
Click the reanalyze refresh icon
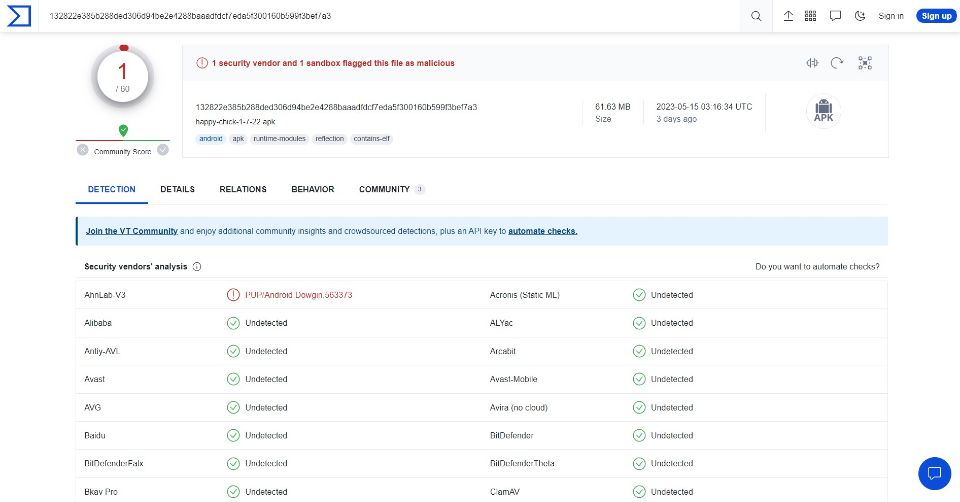point(837,62)
